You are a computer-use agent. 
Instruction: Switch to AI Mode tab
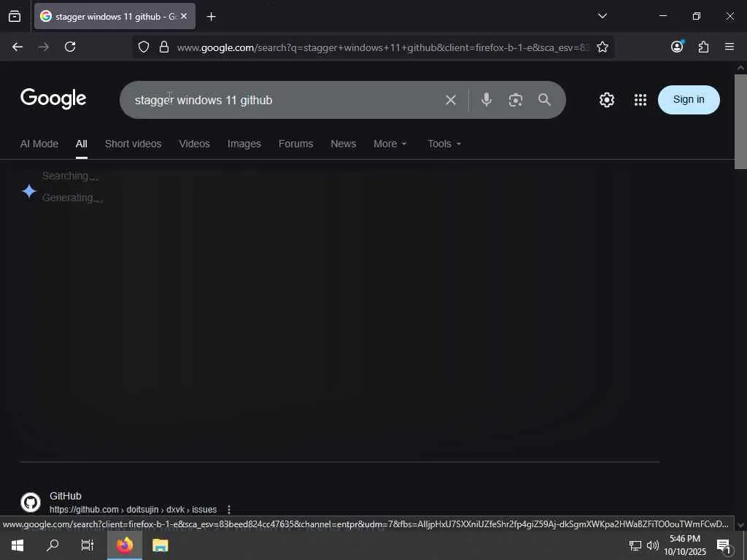coord(39,144)
